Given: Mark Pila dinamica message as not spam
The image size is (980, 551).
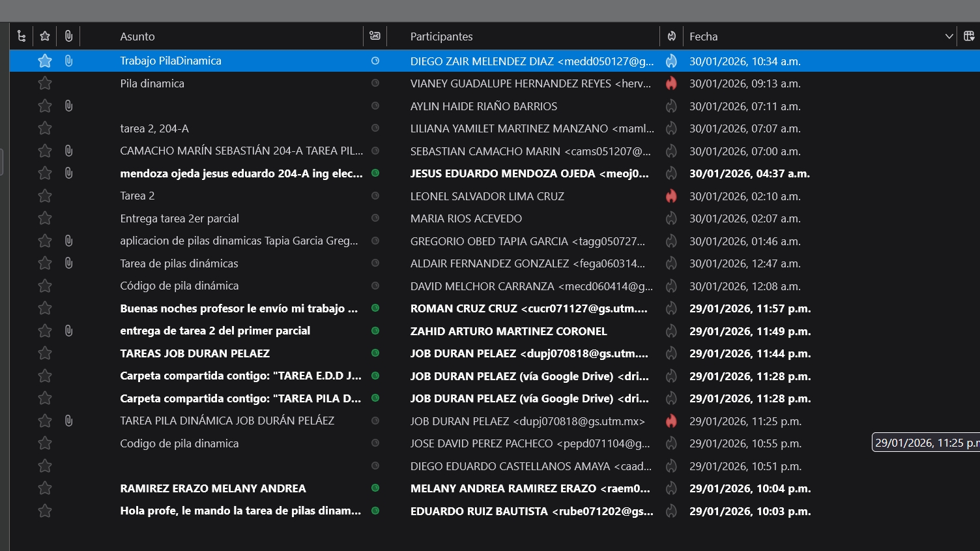Looking at the screenshot, I should click(x=671, y=83).
